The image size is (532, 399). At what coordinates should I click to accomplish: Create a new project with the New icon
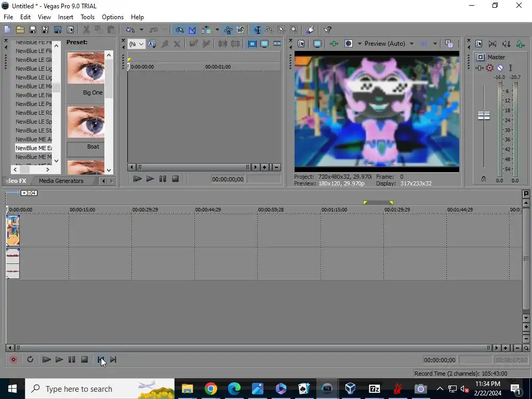pos(7,30)
